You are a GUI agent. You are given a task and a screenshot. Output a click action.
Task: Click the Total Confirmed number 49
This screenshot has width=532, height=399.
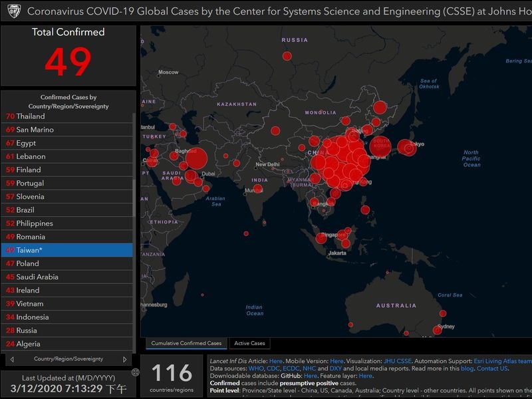[x=68, y=62]
